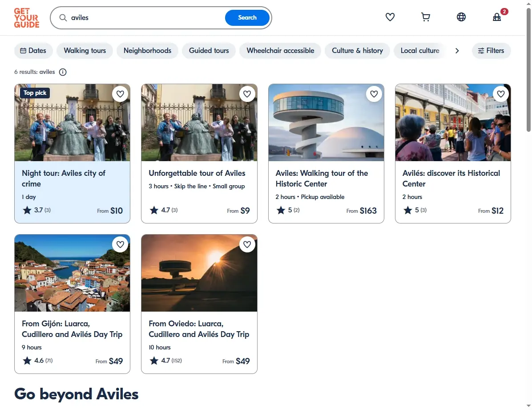The width and height of the screenshot is (532, 410).
Task: Click calendar icon in Dates chip
Action: tap(23, 51)
